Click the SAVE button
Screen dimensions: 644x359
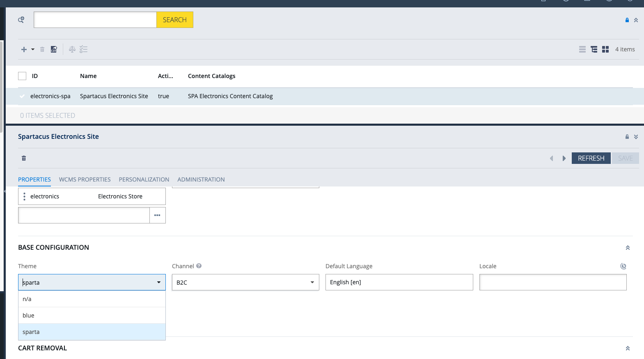coord(626,158)
